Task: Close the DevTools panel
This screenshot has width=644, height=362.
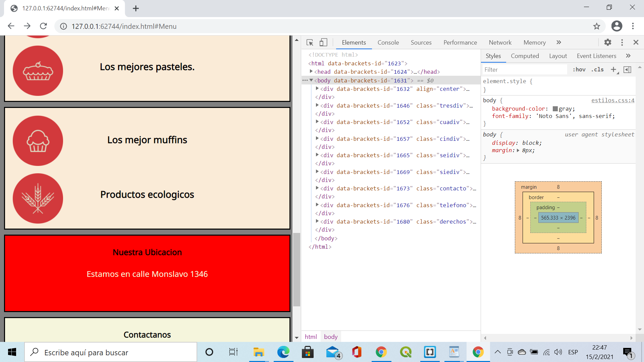Action: [x=636, y=42]
